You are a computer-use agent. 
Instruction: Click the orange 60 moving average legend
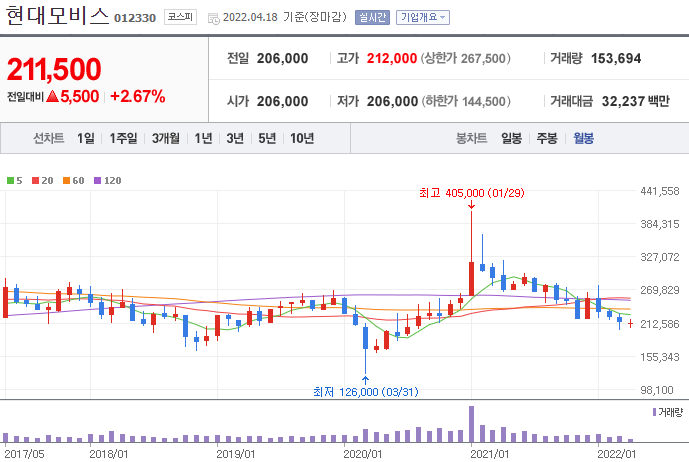click(x=73, y=181)
